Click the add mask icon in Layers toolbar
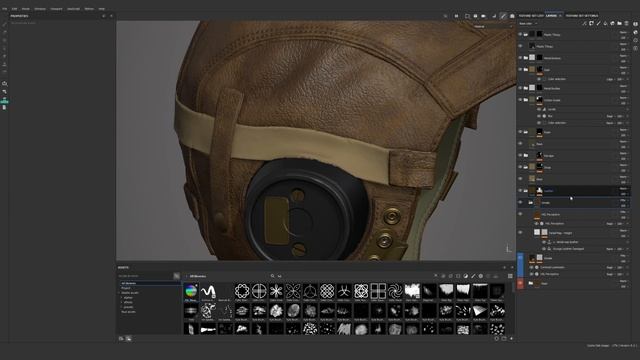Image resolution: width=640 pixels, height=360 pixels. point(591,24)
